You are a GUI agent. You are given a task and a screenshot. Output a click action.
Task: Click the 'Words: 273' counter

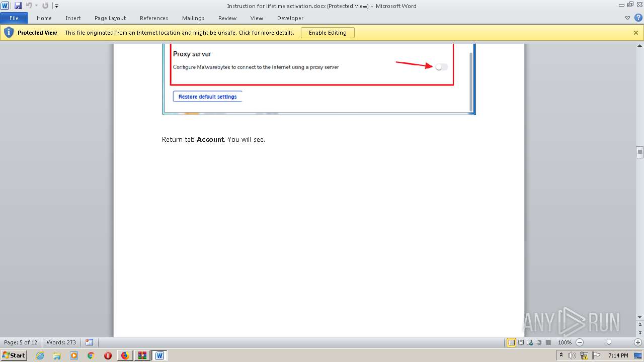(x=61, y=342)
